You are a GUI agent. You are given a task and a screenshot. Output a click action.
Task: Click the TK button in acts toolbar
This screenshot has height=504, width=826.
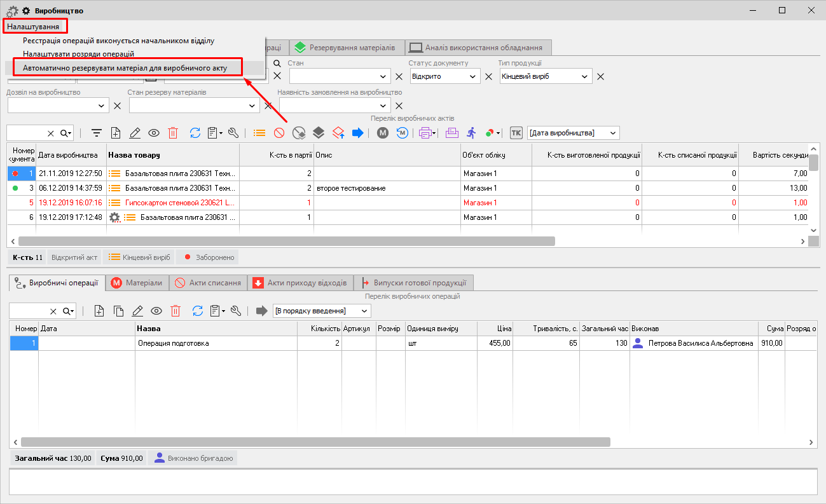point(516,133)
